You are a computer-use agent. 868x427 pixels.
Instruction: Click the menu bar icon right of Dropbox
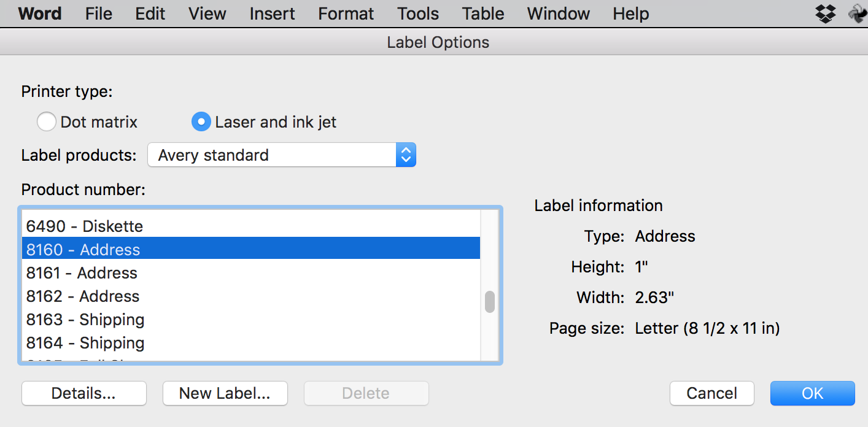click(858, 13)
